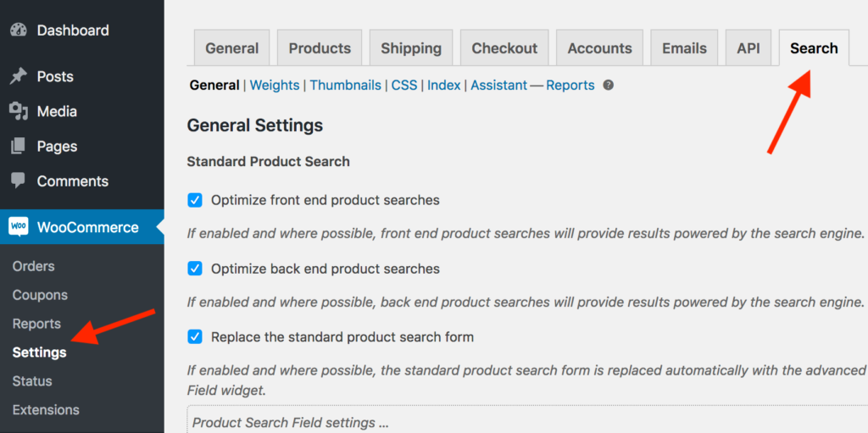The image size is (868, 433).
Task: Select the Emails settings tab
Action: coord(684,48)
